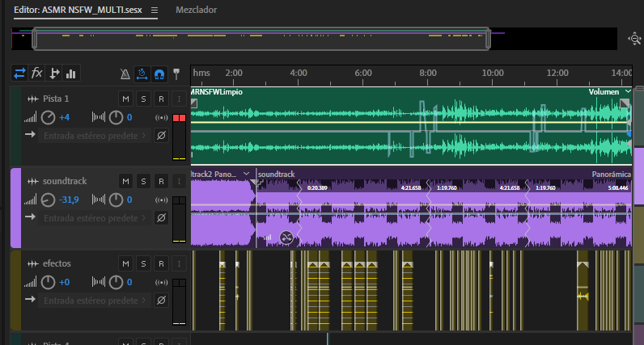Click the soundtrack pan knob
The width and height of the screenshot is (644, 345).
coord(116,200)
